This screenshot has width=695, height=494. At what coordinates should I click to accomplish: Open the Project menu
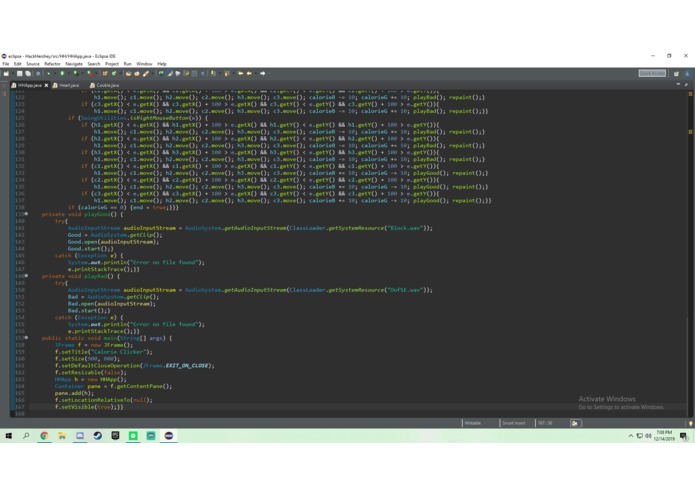[112, 64]
